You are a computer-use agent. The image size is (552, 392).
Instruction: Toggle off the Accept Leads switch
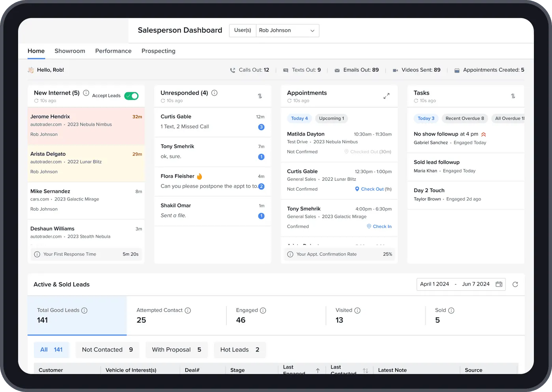pos(131,95)
